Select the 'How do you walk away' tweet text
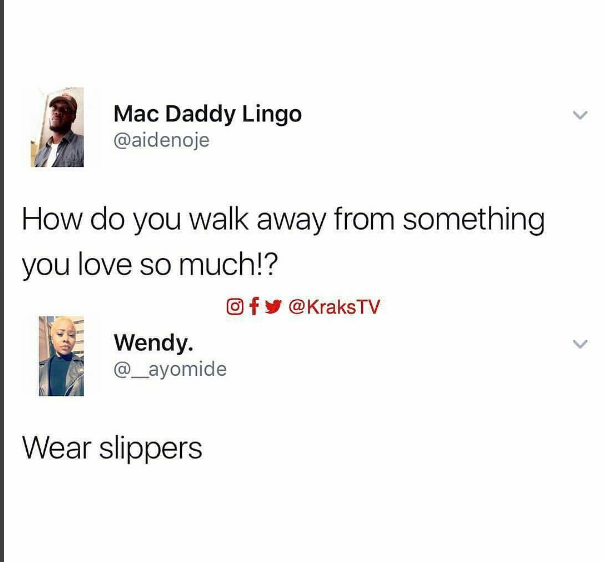The height and width of the screenshot is (562, 604). click(x=283, y=241)
